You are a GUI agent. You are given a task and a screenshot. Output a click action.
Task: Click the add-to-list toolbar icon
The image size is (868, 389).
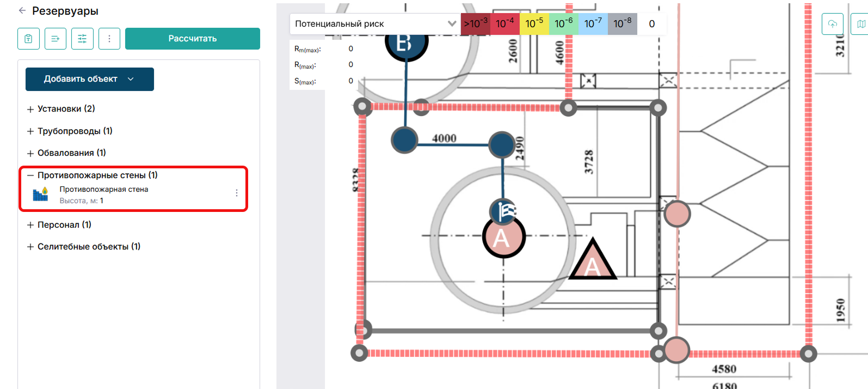coord(56,39)
